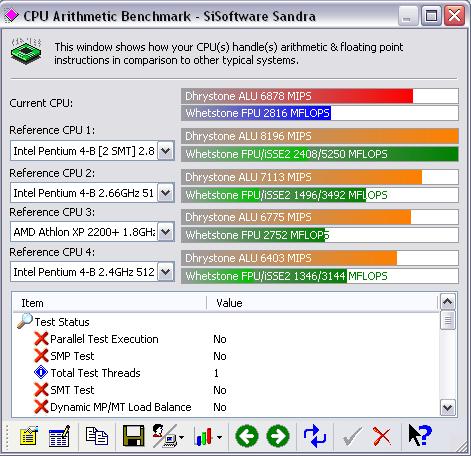Click the value 1 for Total Test Threads
The height and width of the screenshot is (457, 471).
coord(216,373)
